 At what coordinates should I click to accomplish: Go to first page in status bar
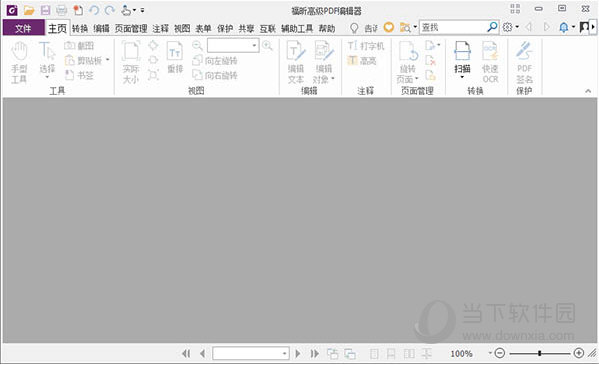pyautogui.click(x=186, y=354)
